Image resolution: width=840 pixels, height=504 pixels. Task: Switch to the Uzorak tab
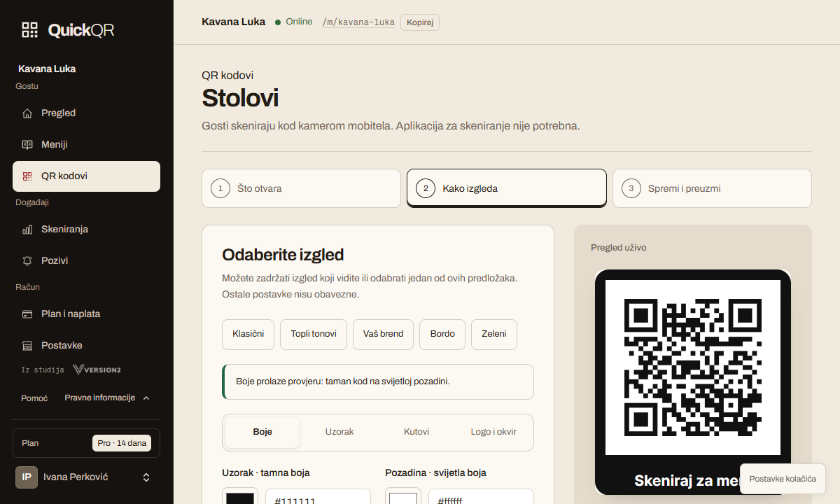339,432
